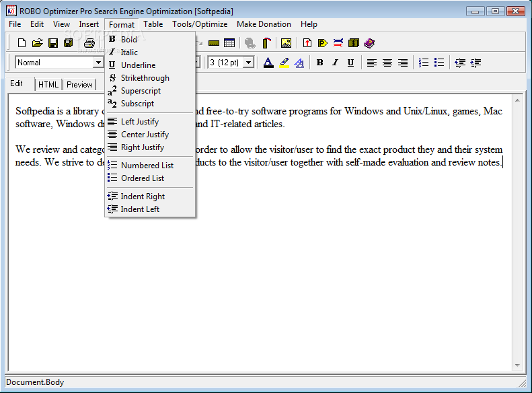The image size is (532, 393).
Task: Click the red upward arrow page icon
Action: tap(307, 43)
